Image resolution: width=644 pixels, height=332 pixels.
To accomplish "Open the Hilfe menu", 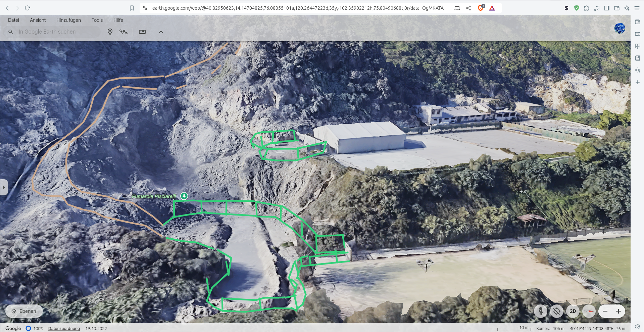I will click(118, 20).
